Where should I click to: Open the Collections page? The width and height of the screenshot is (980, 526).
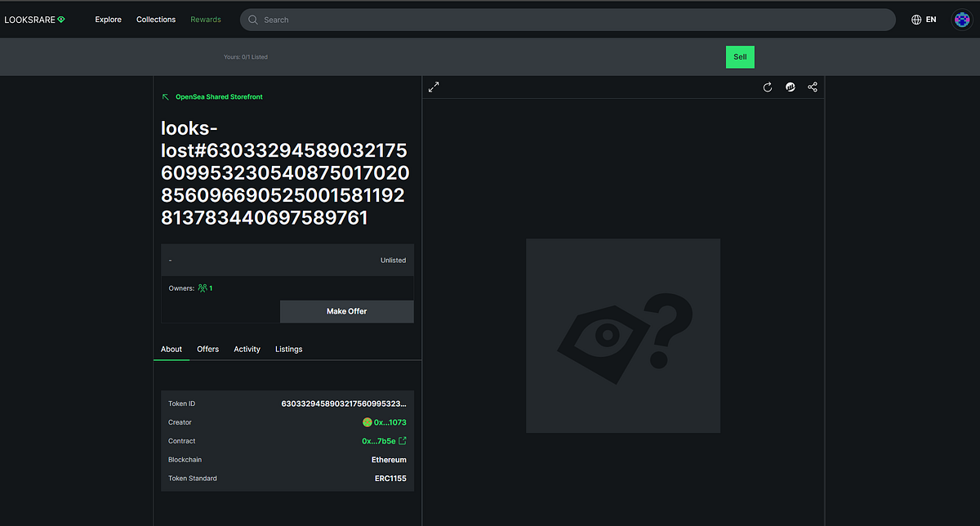[156, 20]
